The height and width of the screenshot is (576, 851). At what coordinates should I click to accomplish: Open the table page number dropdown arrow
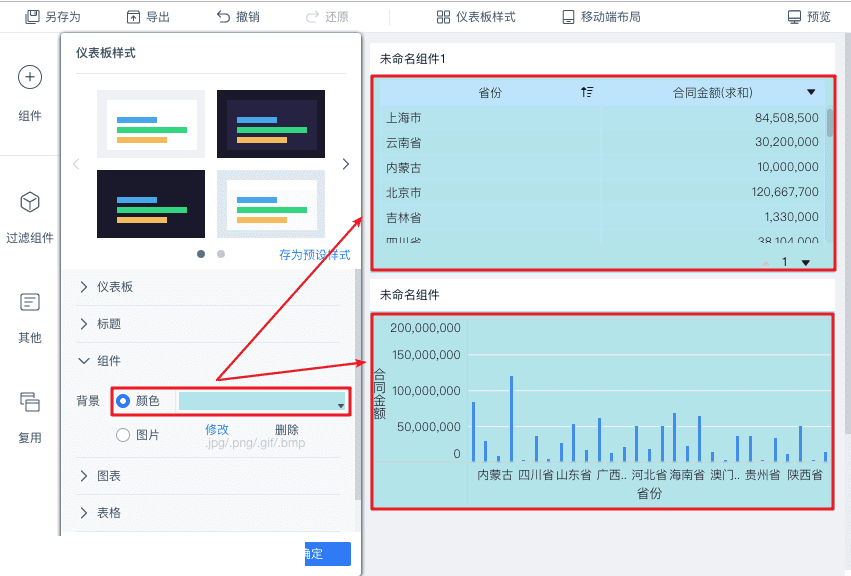[805, 263]
